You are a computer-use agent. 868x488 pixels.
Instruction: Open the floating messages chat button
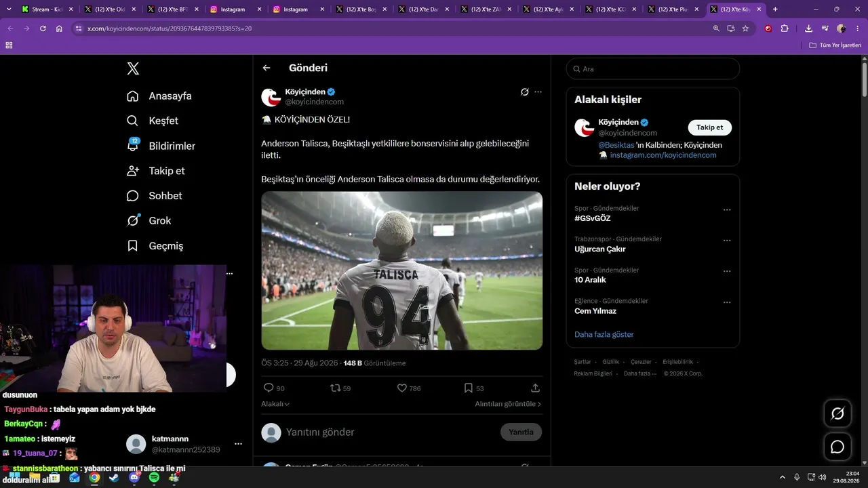pyautogui.click(x=837, y=447)
